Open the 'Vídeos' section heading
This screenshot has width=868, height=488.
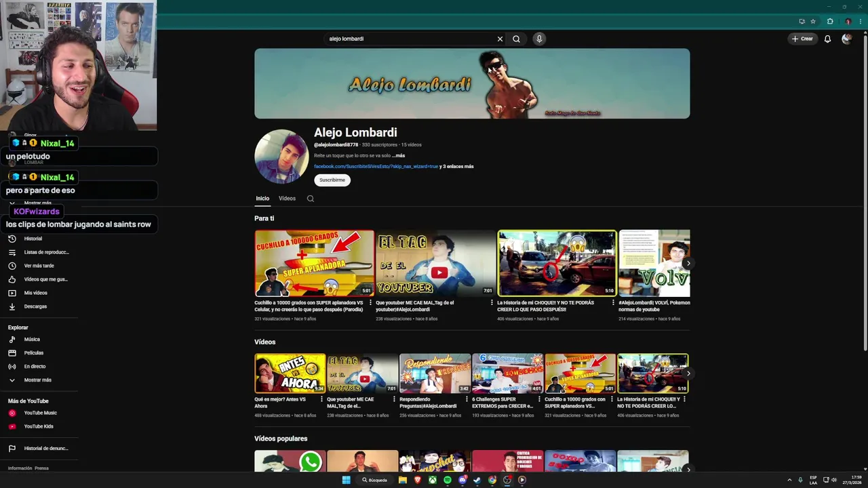pos(264,342)
